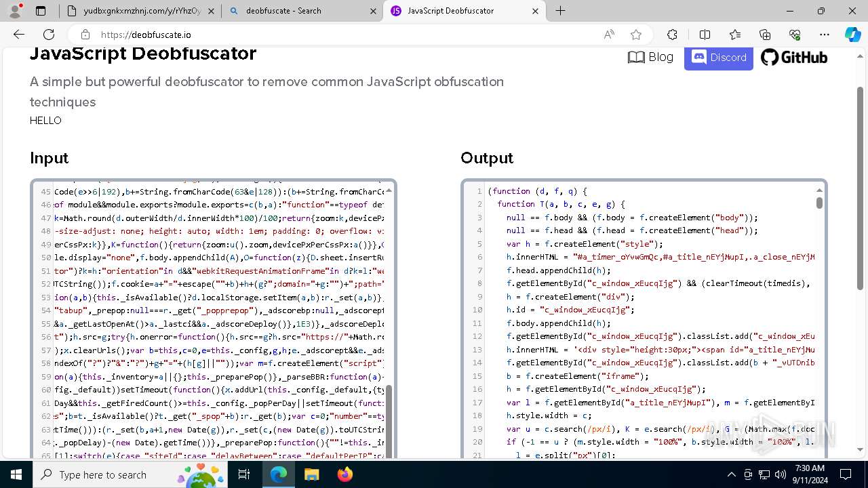Open the Favorites list
This screenshot has height=488, width=868.
[735, 35]
